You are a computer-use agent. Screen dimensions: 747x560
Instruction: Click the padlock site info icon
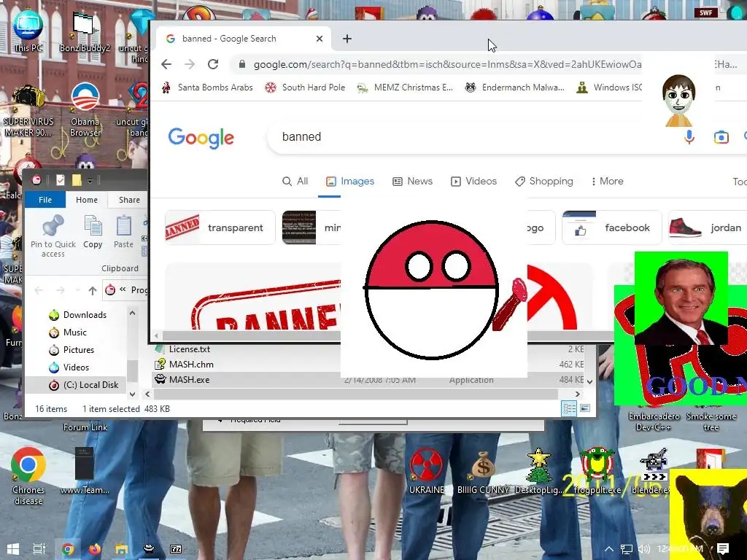coord(242,64)
